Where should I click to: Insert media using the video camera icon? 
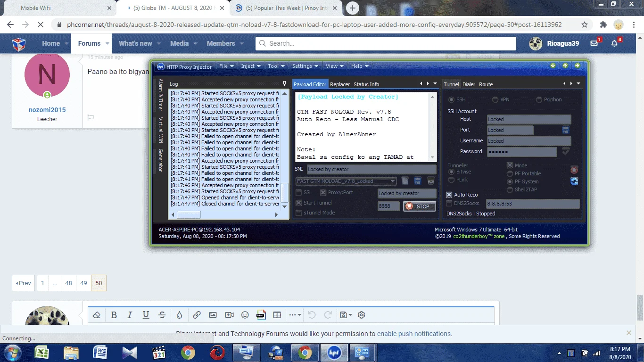[x=229, y=315]
